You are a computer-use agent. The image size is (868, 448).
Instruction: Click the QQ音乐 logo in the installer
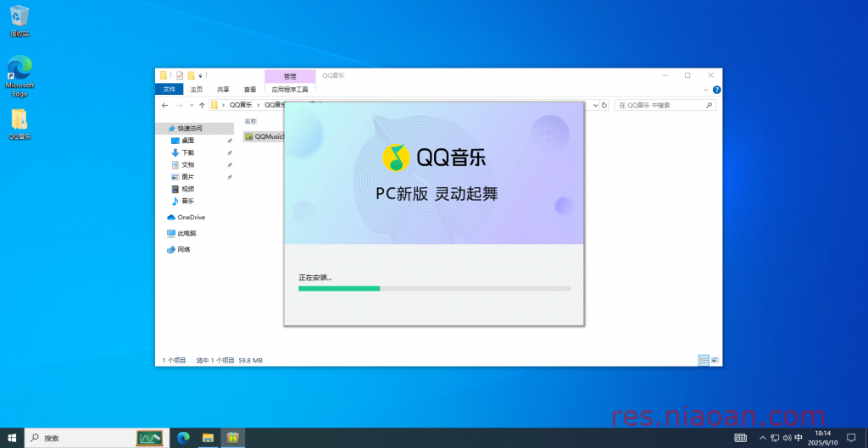pyautogui.click(x=435, y=158)
